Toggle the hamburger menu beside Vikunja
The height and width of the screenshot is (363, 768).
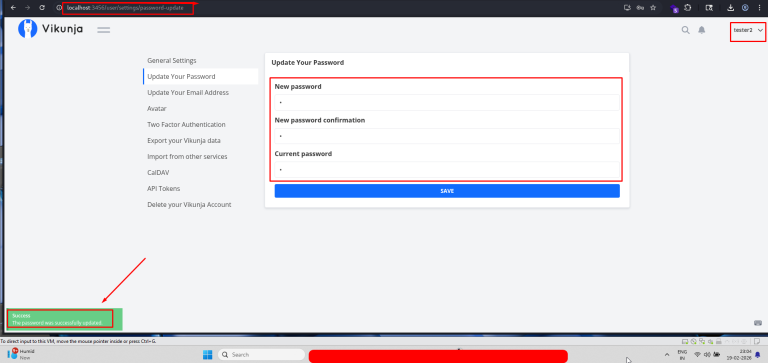pyautogui.click(x=103, y=30)
